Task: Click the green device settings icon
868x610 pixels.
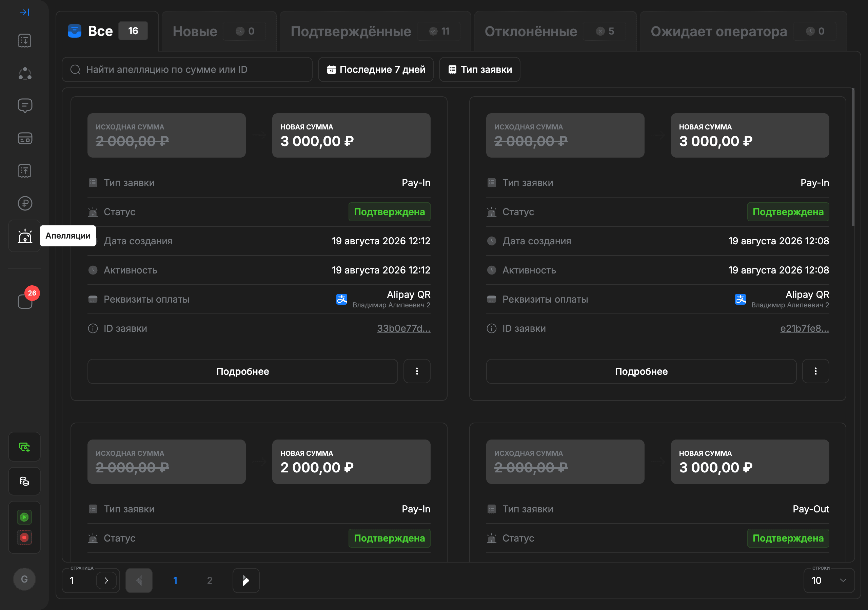Action: [24, 447]
